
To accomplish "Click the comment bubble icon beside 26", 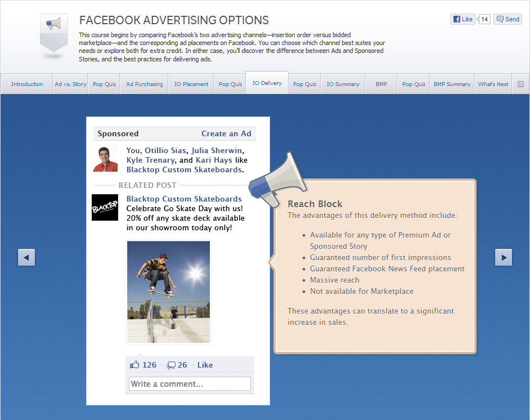I will (172, 365).
